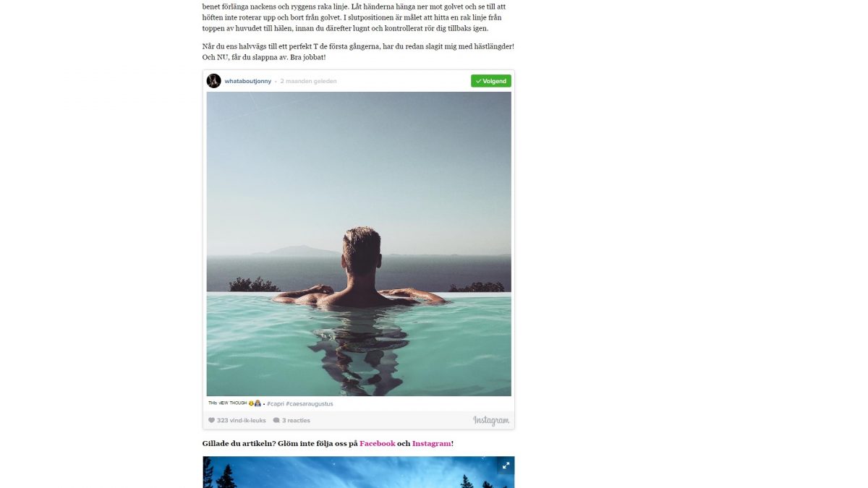Open the 3 reacties link

(x=296, y=420)
